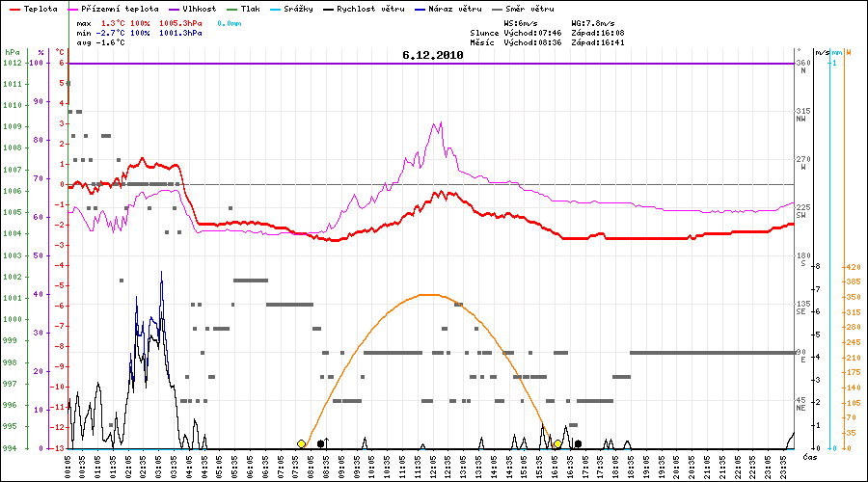Click the 12:05 time axis tick label

click(x=433, y=467)
